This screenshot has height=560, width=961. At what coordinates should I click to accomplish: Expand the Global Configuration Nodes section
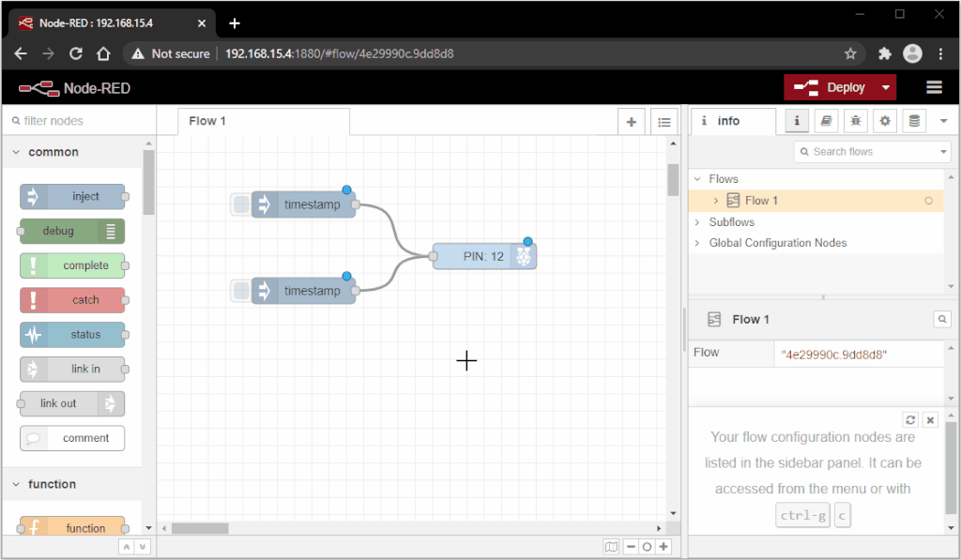697,243
